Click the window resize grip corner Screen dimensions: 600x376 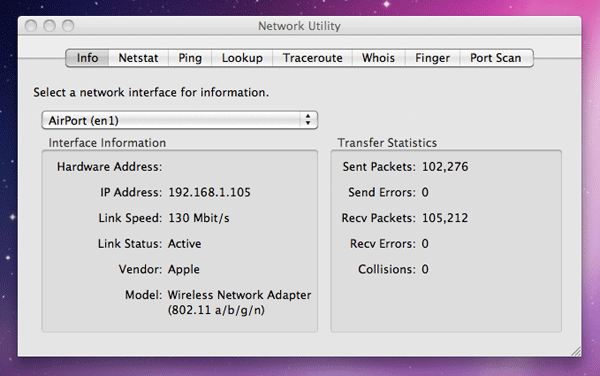(x=576, y=351)
